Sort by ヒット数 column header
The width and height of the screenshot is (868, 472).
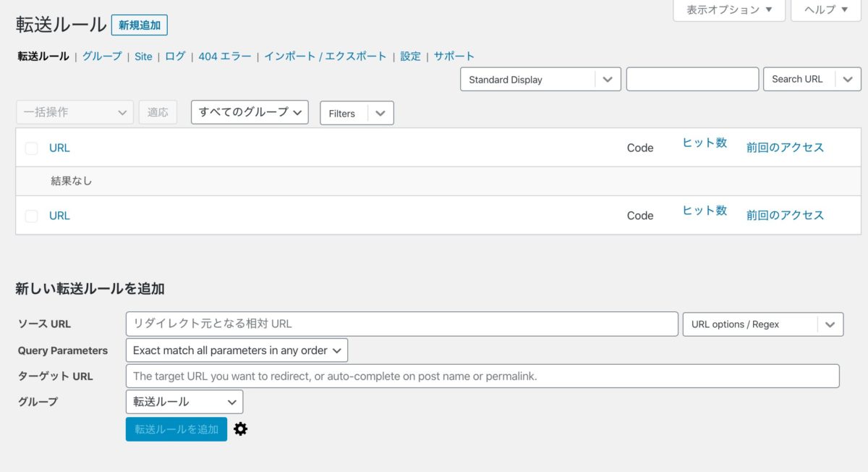[705, 143]
